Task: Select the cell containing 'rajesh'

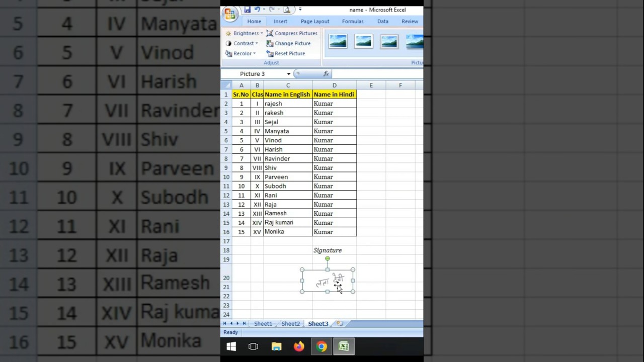Action: 288,104
